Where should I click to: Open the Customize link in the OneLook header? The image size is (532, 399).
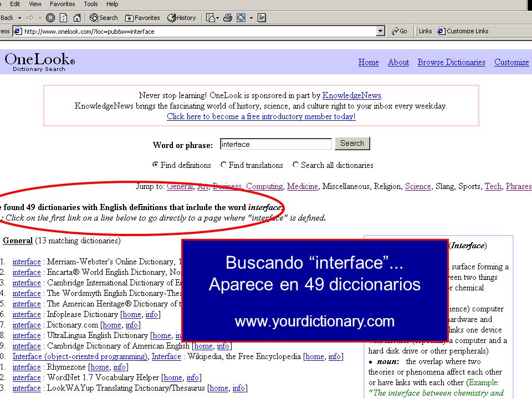point(511,62)
